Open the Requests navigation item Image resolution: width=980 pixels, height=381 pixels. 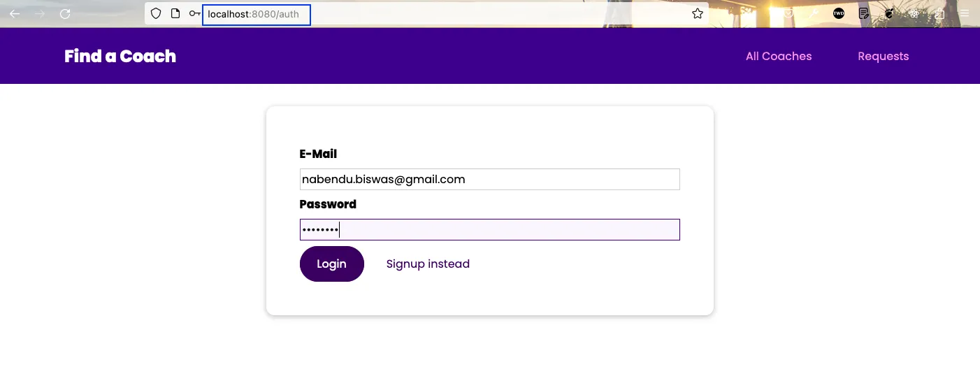884,57
